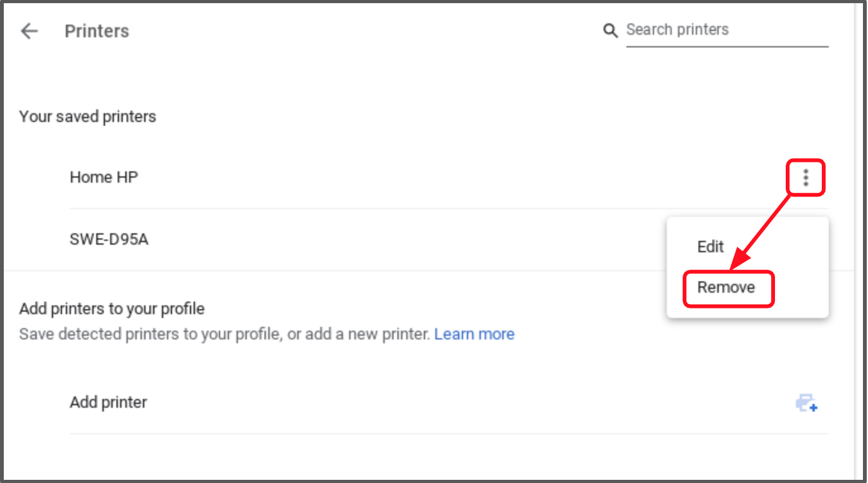The height and width of the screenshot is (483, 868).
Task: Open the Learn more link
Action: 474,334
